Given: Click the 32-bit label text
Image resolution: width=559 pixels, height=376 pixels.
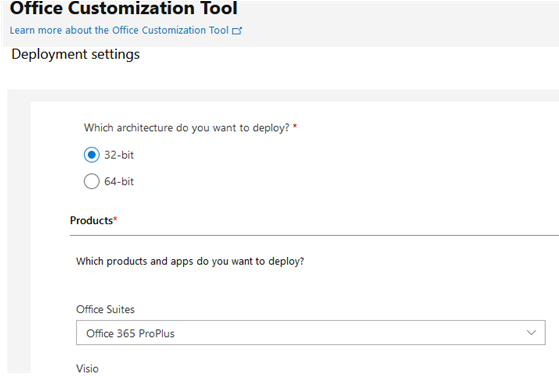Looking at the screenshot, I should 119,155.
